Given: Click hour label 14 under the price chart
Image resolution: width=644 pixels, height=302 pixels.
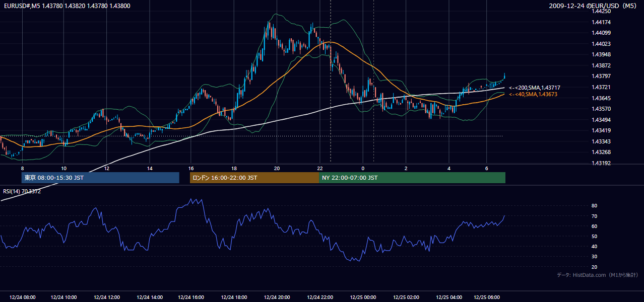Looking at the screenshot, I should (x=150, y=168).
